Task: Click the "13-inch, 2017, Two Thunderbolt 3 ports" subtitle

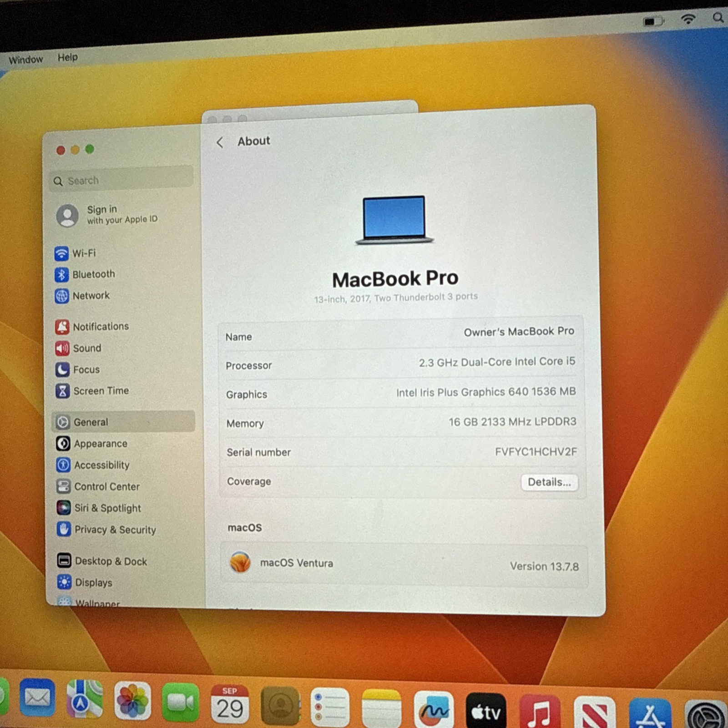Action: (396, 298)
